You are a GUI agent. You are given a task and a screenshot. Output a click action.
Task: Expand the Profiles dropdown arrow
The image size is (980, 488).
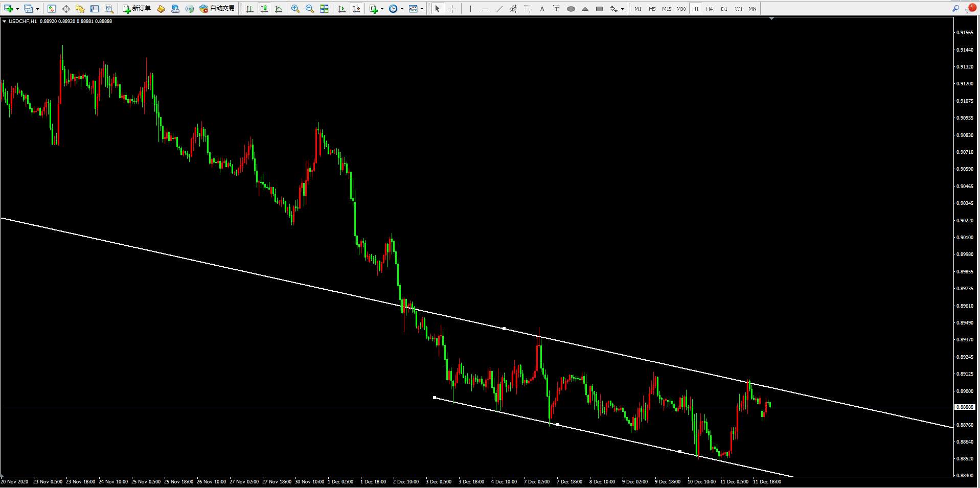37,9
